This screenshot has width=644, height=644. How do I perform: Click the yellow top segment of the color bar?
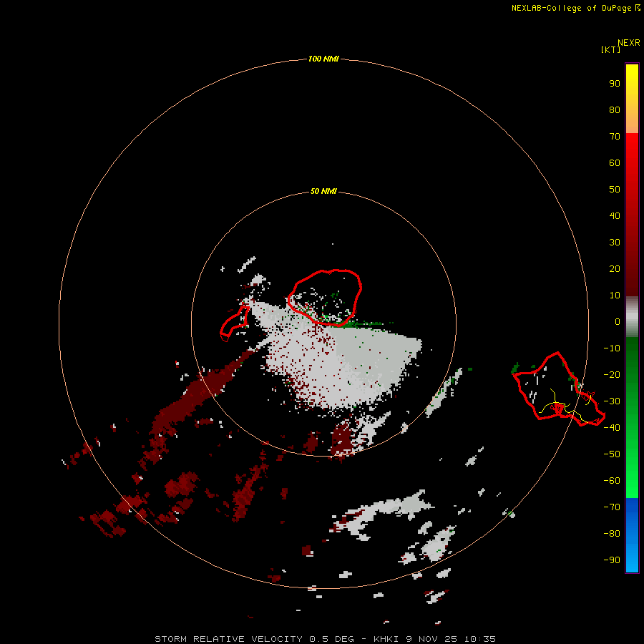632,99
